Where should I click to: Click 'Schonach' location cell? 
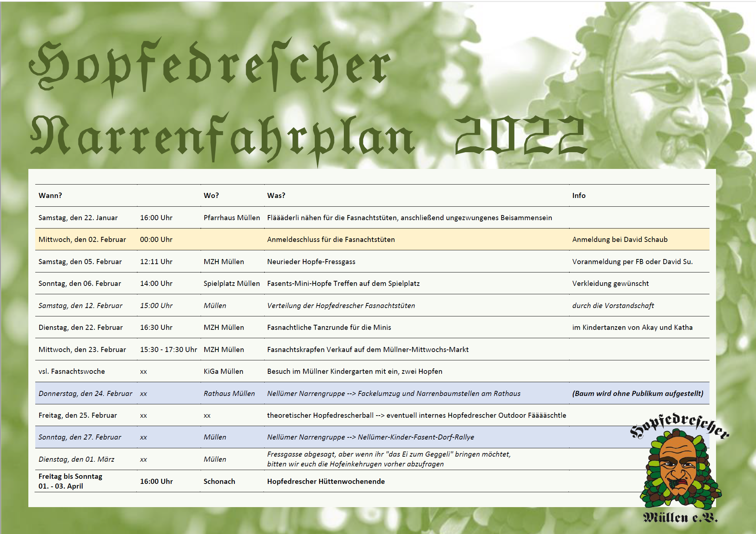[x=219, y=481]
